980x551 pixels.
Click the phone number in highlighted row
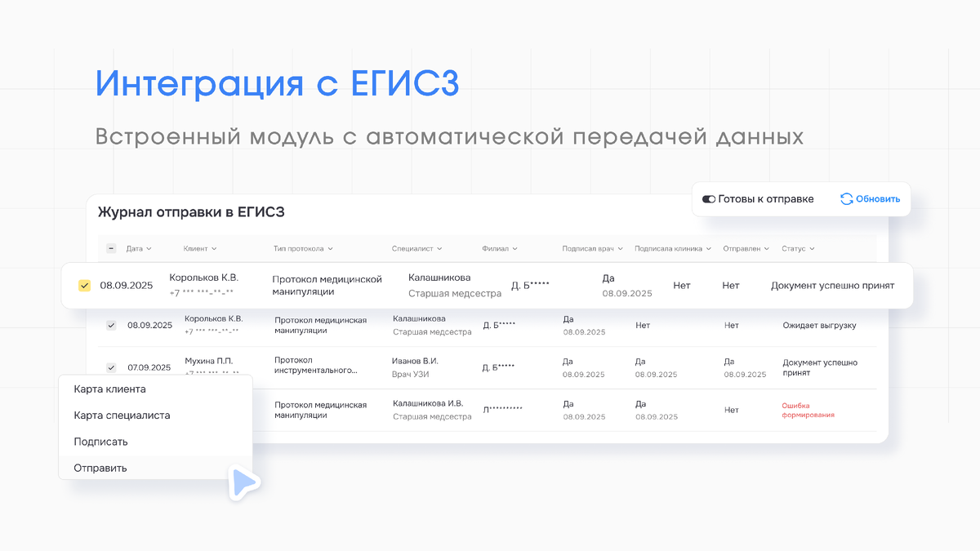(201, 293)
